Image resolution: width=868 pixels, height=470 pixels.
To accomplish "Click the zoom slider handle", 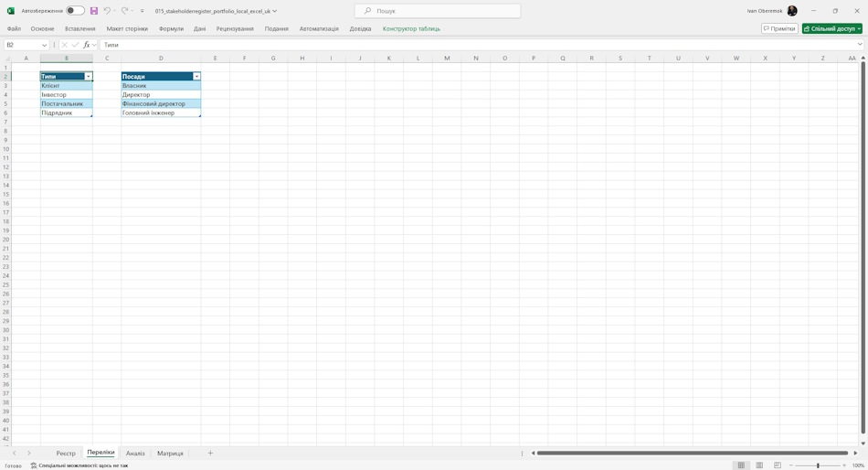I will (x=818, y=465).
